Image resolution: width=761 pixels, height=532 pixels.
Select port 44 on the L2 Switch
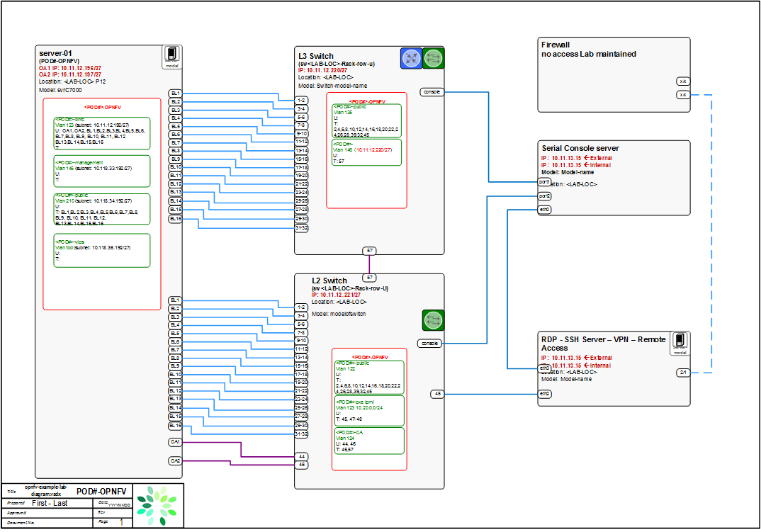coord(301,457)
